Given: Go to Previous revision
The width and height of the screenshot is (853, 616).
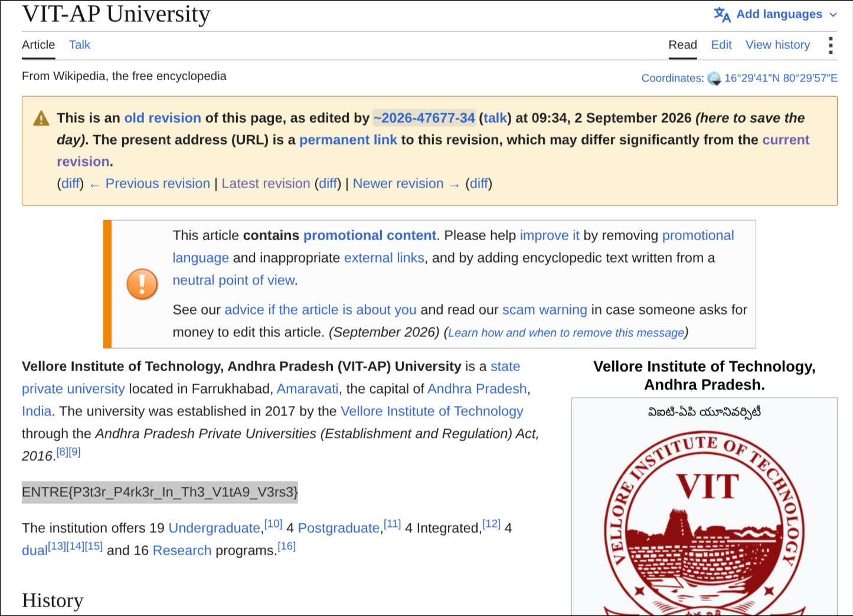Looking at the screenshot, I should point(158,184).
